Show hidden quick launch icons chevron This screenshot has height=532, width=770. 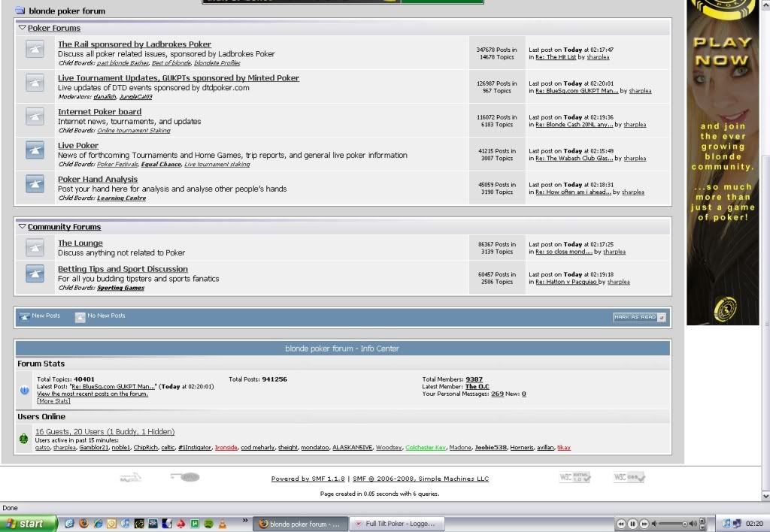tap(245, 520)
